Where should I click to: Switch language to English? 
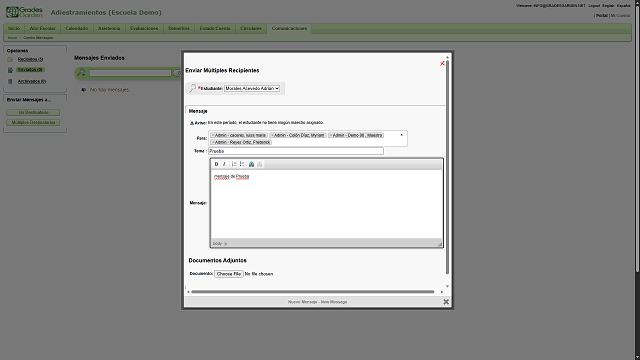pyautogui.click(x=608, y=6)
